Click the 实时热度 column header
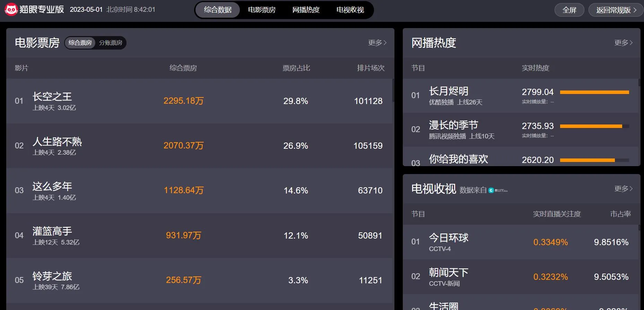This screenshot has height=310, width=644. click(536, 68)
